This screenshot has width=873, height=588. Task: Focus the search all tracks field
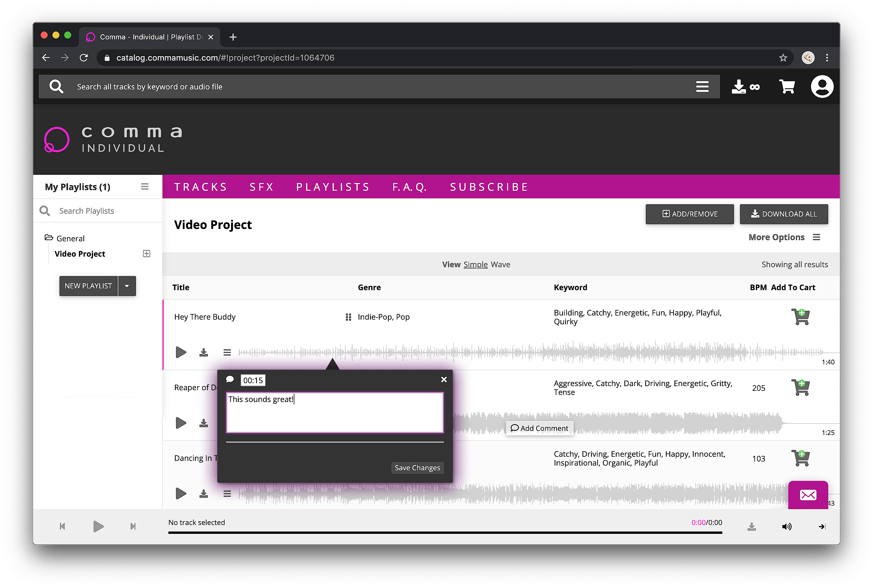[x=379, y=87]
